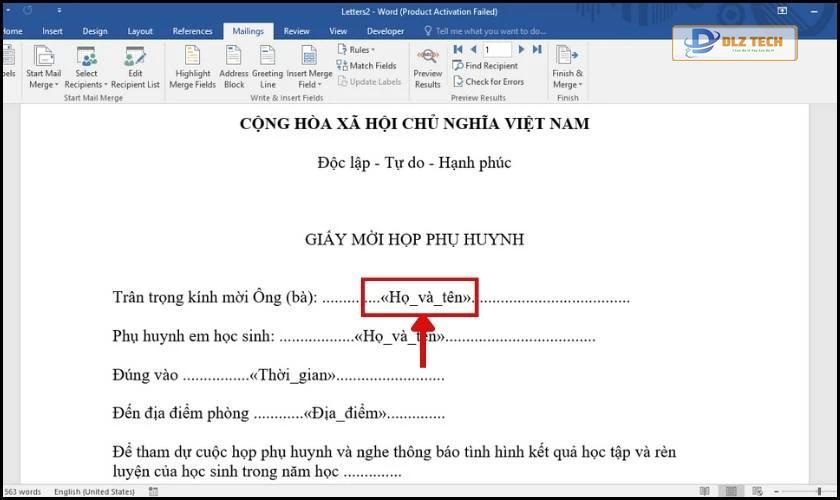Insert an Address Block
This screenshot has width=840, height=500.
pos(234,68)
